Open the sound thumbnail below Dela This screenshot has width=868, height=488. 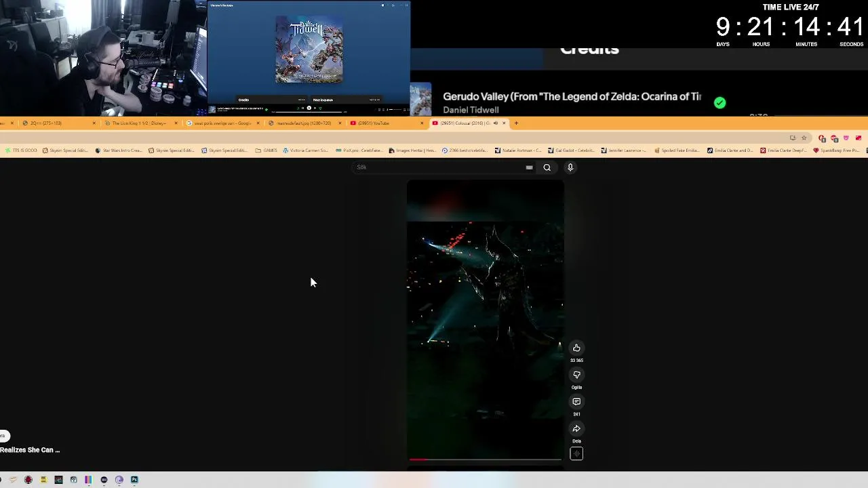[576, 454]
